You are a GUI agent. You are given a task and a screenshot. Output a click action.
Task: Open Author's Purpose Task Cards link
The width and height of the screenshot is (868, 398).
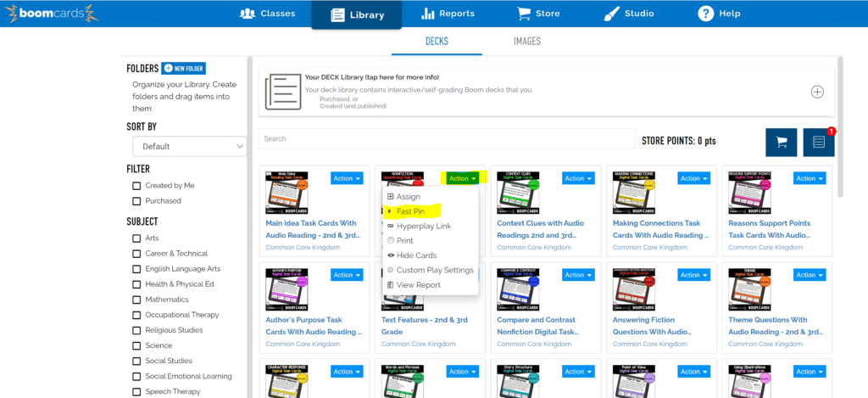pos(314,326)
